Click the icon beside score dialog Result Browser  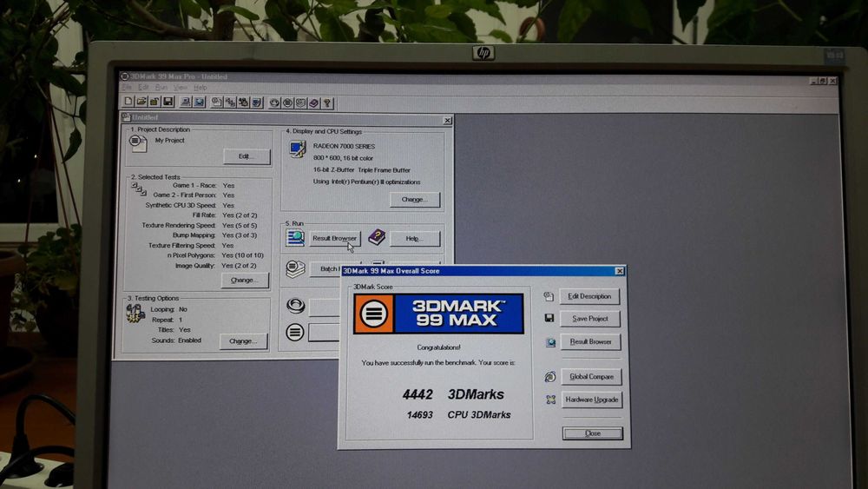click(x=550, y=342)
